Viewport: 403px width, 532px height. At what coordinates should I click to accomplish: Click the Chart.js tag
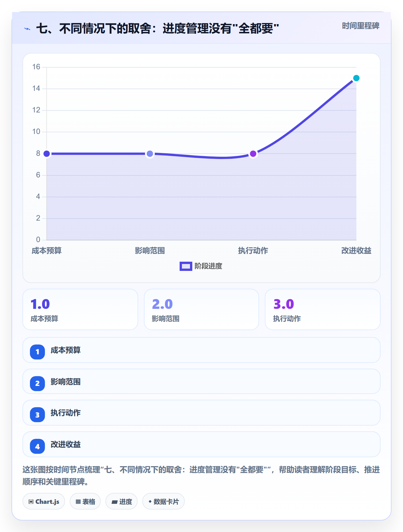click(x=44, y=502)
